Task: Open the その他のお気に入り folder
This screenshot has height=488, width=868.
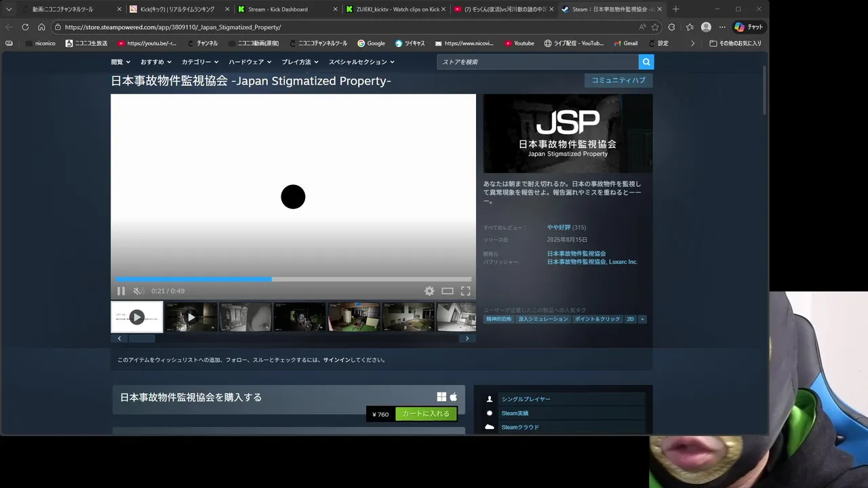Action: coord(735,43)
